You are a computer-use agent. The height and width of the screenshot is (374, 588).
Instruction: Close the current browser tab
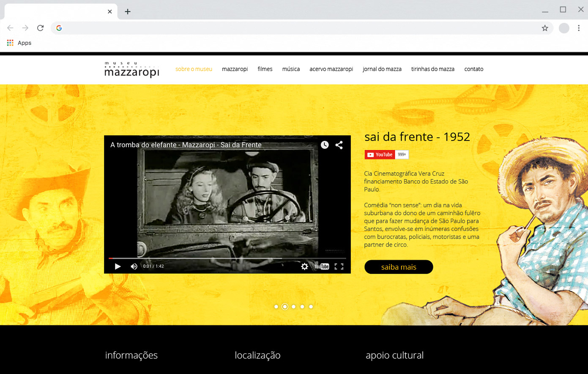tap(109, 11)
